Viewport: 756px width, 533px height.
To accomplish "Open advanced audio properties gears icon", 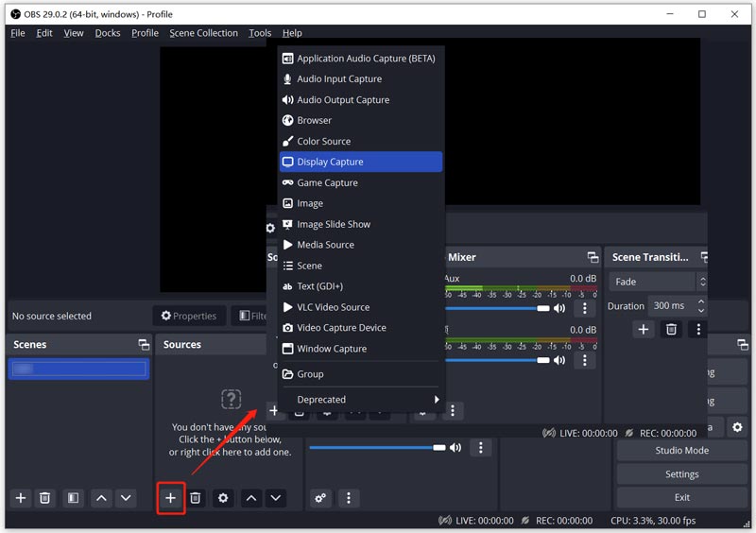I will [x=320, y=498].
